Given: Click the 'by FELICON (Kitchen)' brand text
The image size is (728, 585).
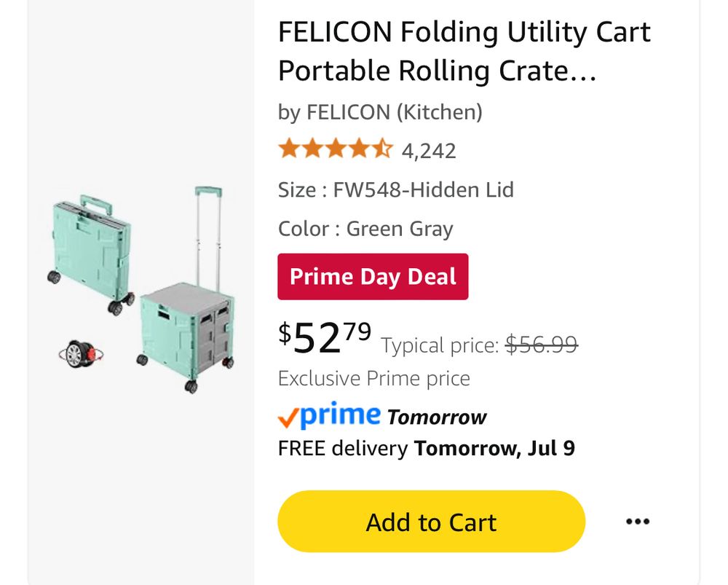Looking at the screenshot, I should 380,112.
